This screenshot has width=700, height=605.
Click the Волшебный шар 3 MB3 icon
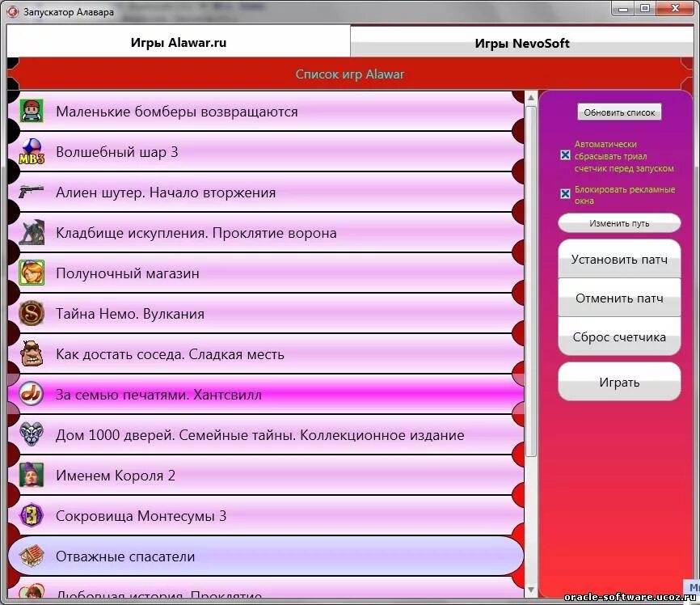click(32, 151)
